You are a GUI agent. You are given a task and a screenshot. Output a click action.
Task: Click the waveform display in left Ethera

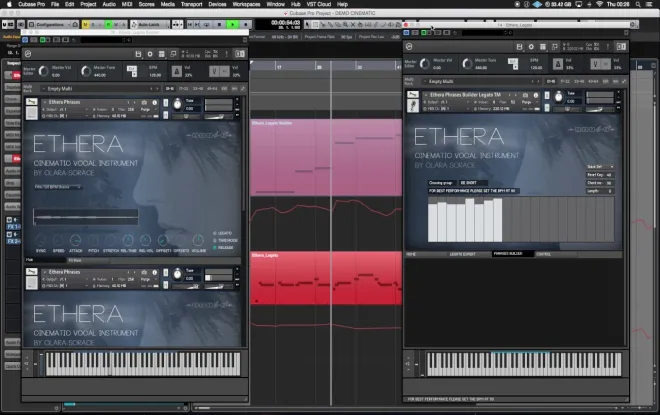(86, 217)
